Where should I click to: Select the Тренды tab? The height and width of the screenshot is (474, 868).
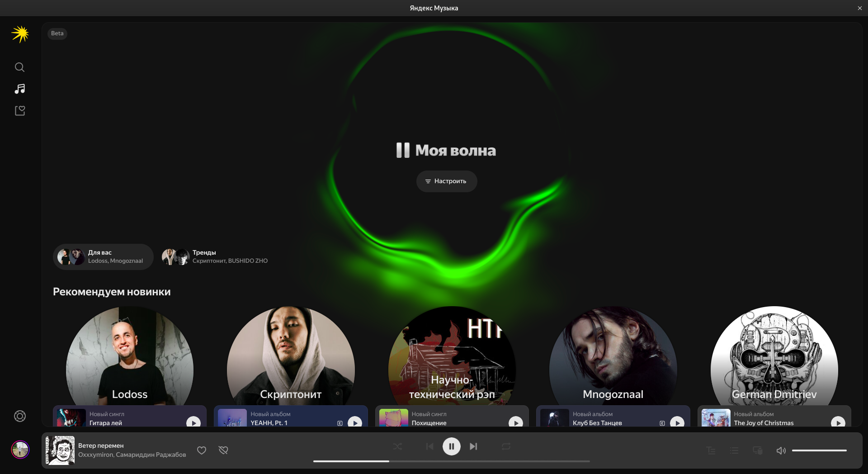coord(215,257)
